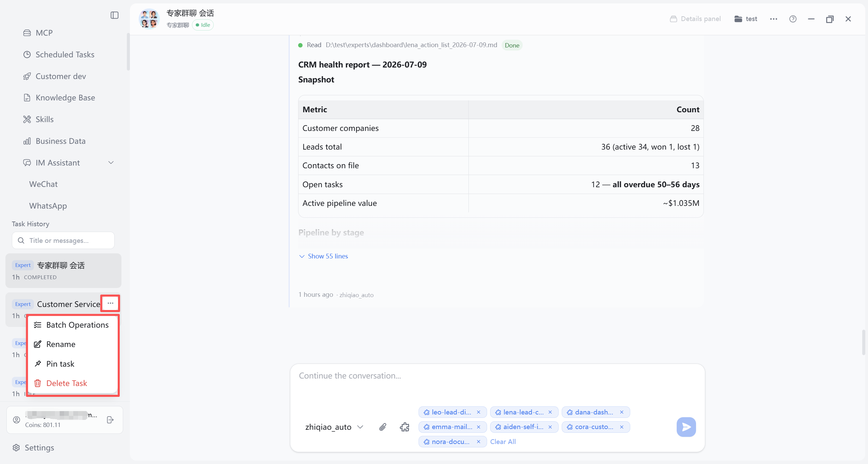Remove the aiden-self-i... skill chip
The width and height of the screenshot is (868, 464).
(x=550, y=427)
